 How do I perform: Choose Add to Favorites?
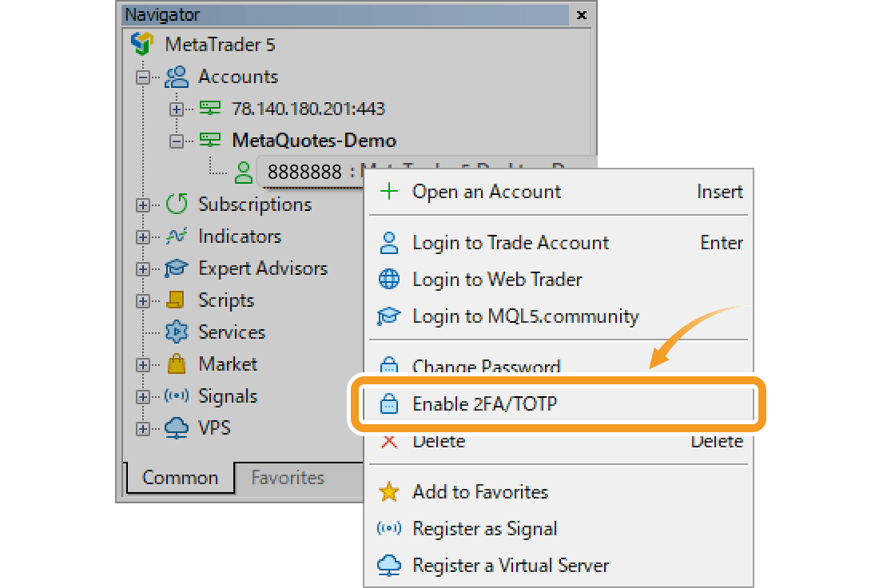[559, 491]
